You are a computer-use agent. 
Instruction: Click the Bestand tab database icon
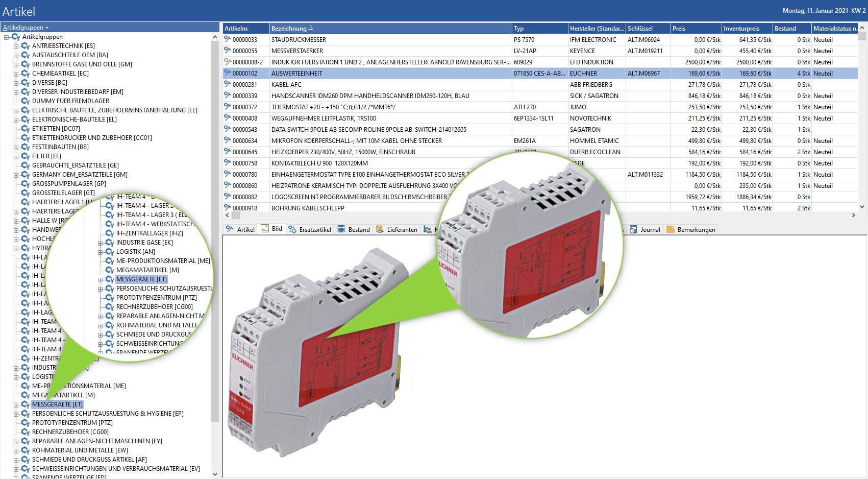click(341, 229)
